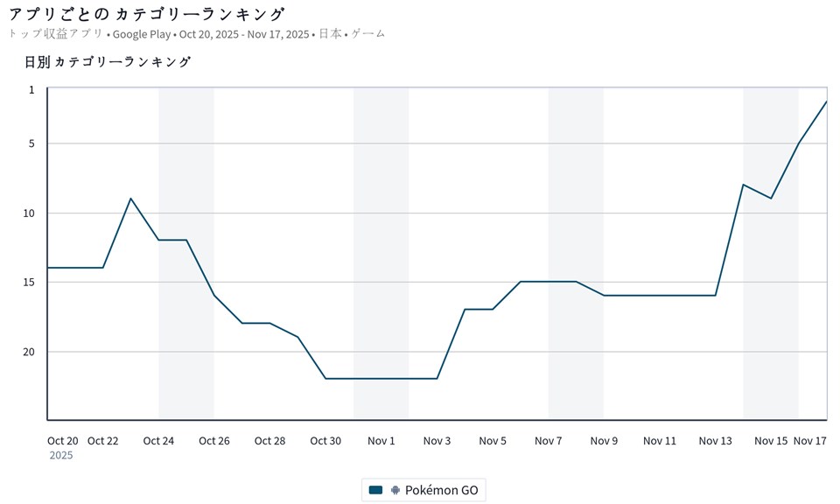The image size is (840, 504).
Task: Click the y-axis rank label 5
Action: pos(31,143)
